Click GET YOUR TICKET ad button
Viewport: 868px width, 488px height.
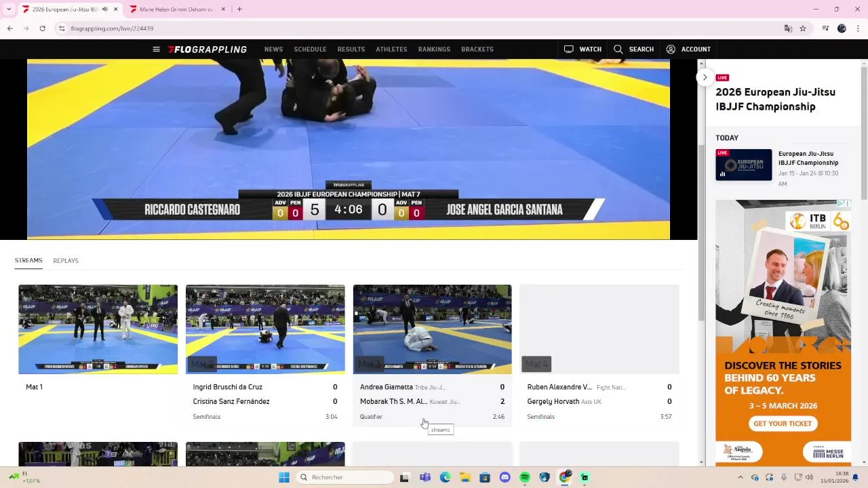(x=782, y=424)
